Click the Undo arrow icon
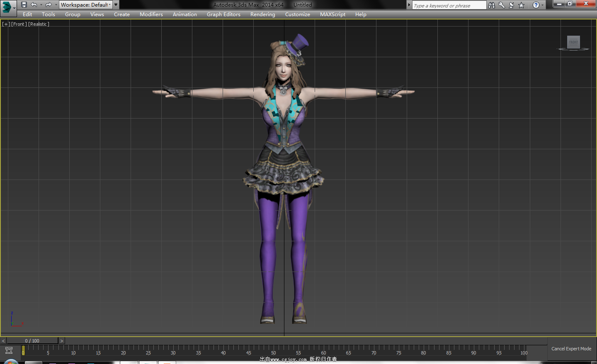The width and height of the screenshot is (597, 364). click(x=34, y=5)
